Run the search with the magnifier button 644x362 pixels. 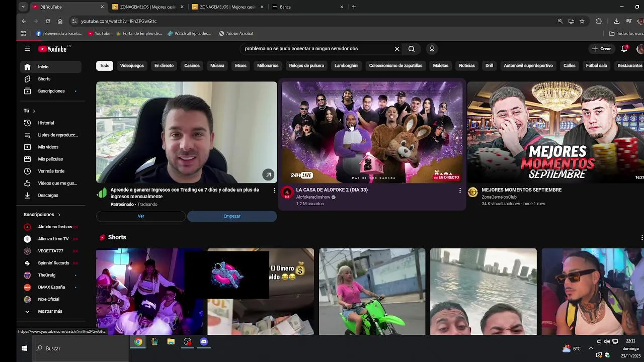(x=412, y=49)
